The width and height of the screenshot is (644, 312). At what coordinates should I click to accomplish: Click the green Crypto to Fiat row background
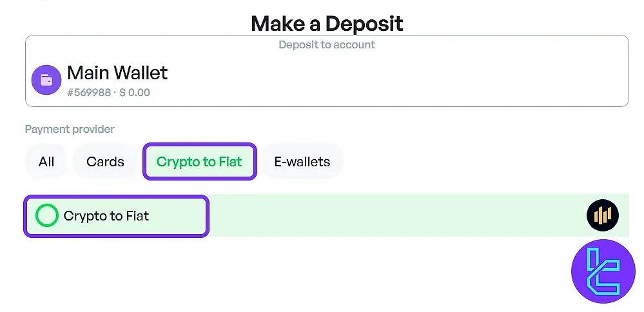(x=387, y=215)
